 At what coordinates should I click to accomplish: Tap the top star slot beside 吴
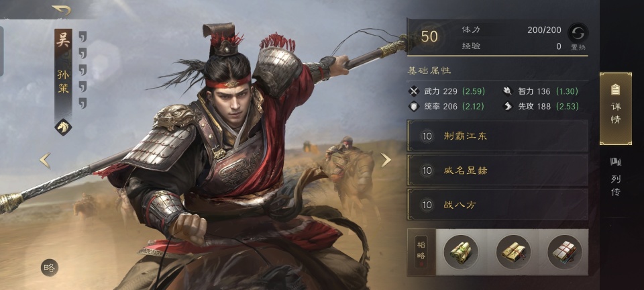83,36
